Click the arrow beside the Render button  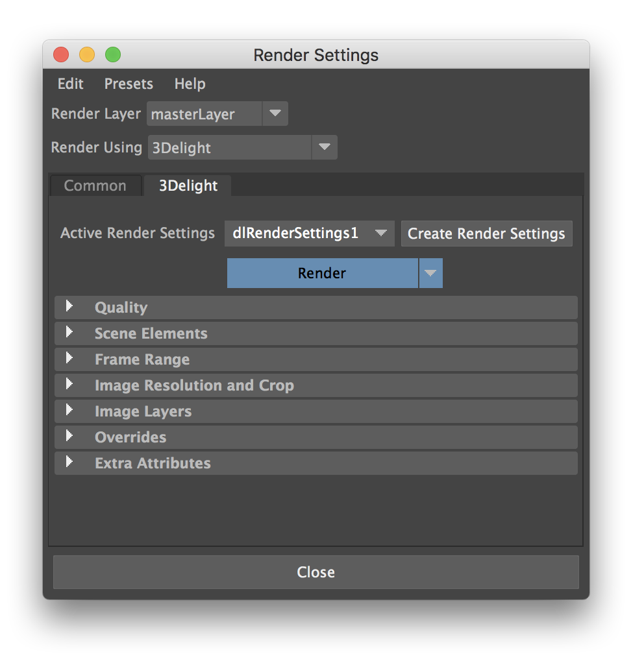(x=430, y=273)
